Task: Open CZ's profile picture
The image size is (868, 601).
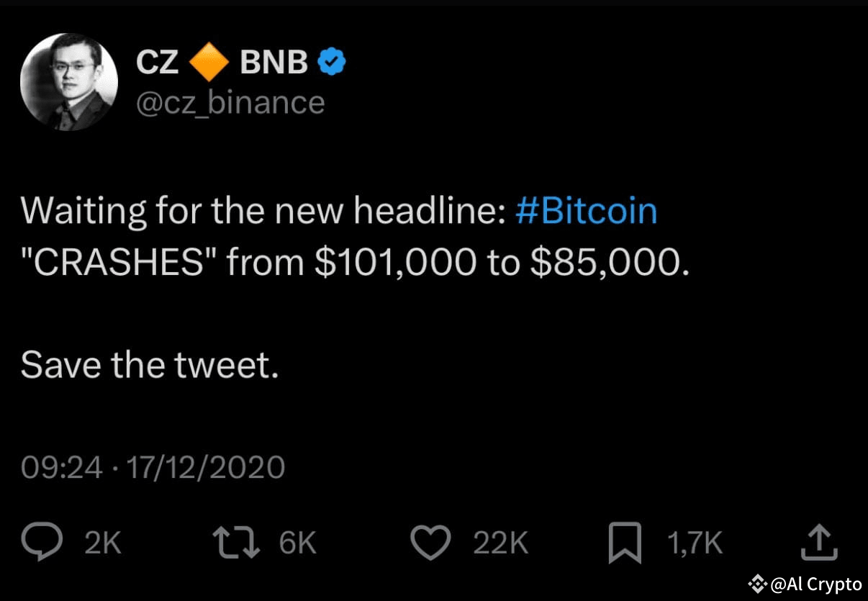Action: click(68, 81)
